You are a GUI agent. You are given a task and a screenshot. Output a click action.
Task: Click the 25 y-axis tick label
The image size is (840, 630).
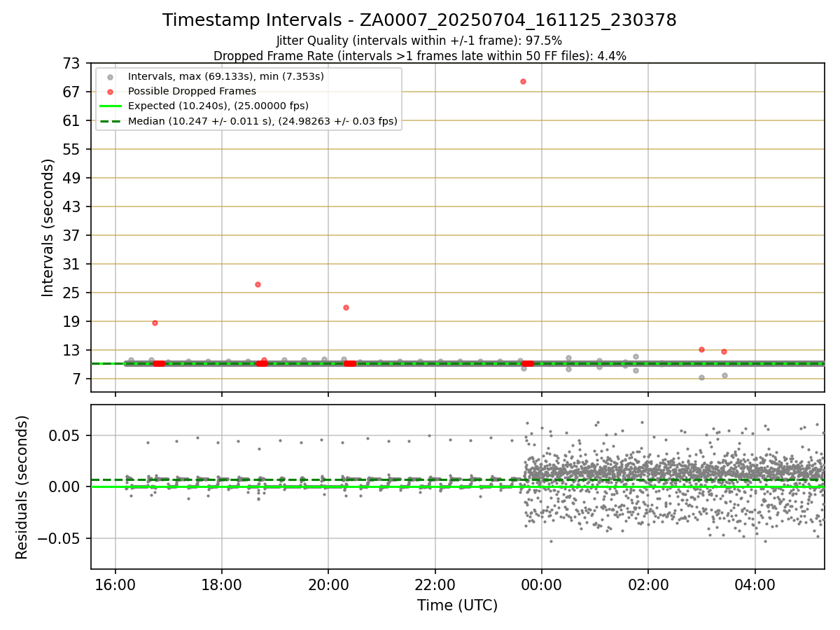click(x=73, y=293)
